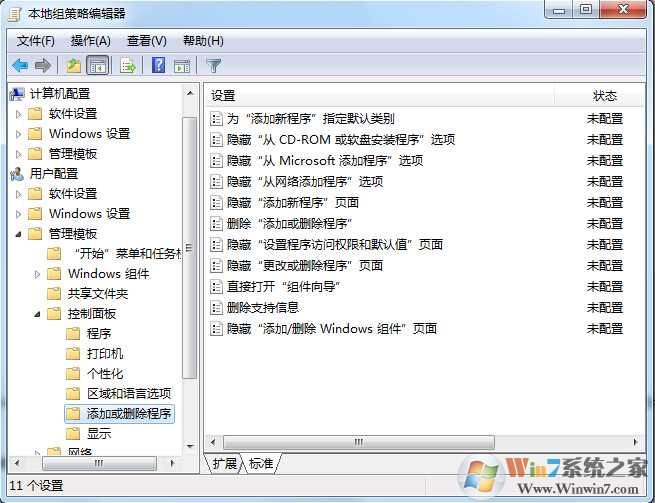This screenshot has width=655, height=503.
Task: Click policy icon for 隐藏"更改或删除程序"页面
Action: pyautogui.click(x=216, y=266)
